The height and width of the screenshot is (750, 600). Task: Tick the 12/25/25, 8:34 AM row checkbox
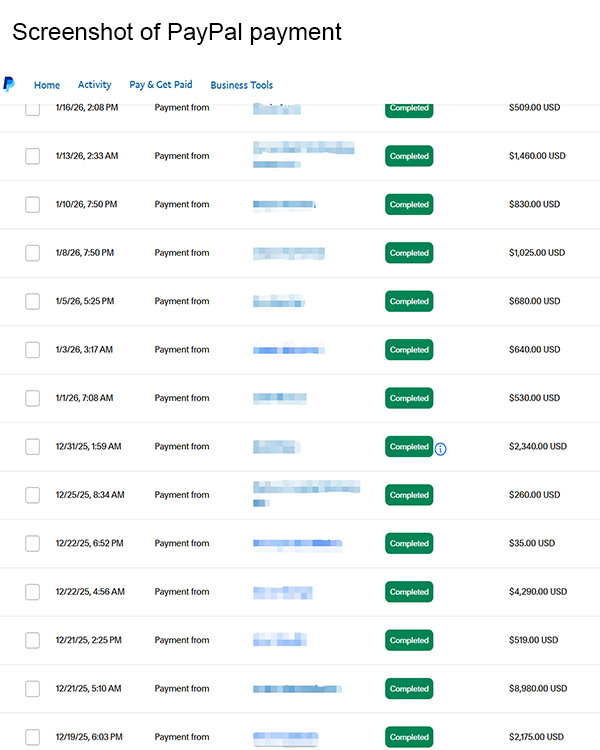coord(33,495)
